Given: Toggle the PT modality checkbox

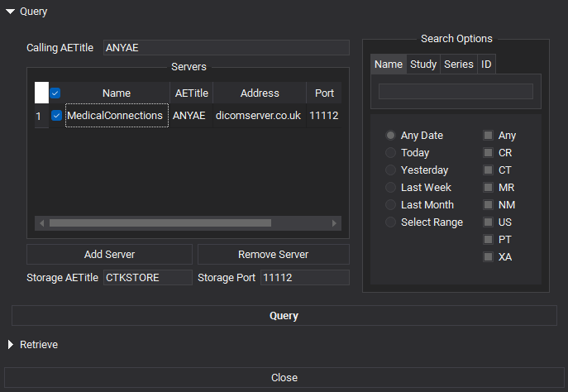Looking at the screenshot, I should pos(489,240).
